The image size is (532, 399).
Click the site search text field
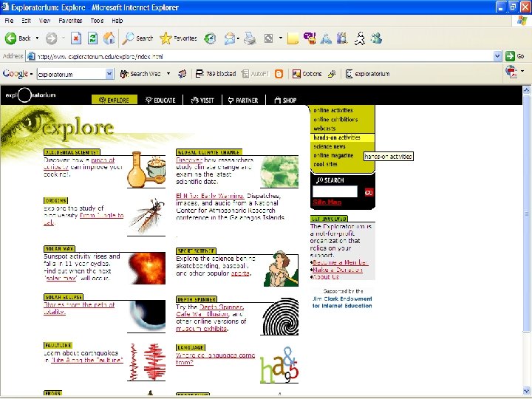(x=335, y=191)
